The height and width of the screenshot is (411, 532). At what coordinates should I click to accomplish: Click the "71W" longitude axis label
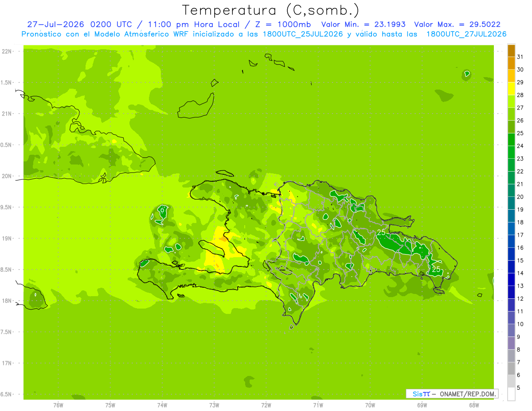click(x=318, y=405)
